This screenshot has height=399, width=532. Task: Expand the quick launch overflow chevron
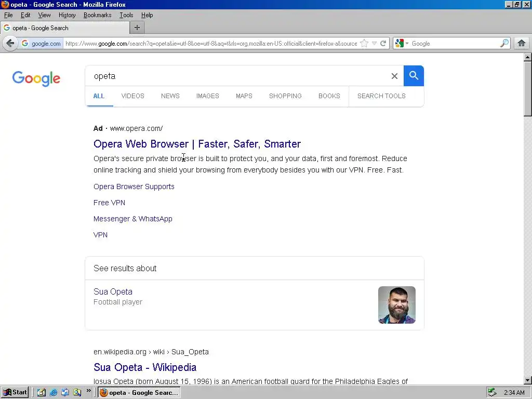pos(88,391)
